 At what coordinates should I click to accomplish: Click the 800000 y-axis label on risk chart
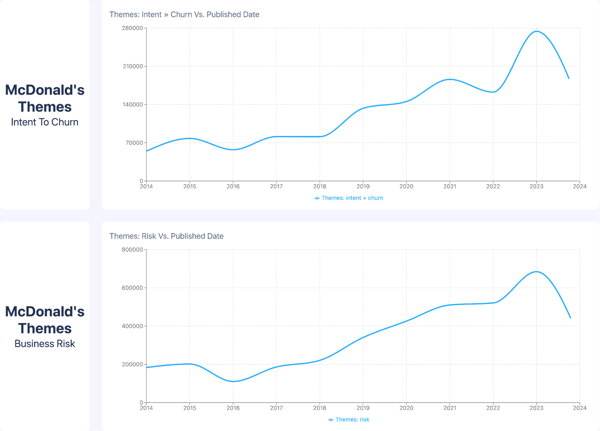tap(133, 250)
